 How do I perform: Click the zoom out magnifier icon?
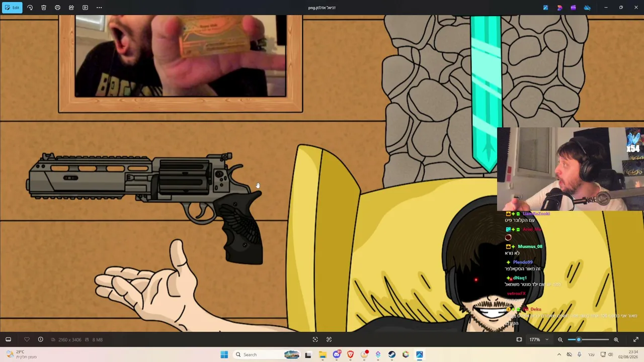560,339
